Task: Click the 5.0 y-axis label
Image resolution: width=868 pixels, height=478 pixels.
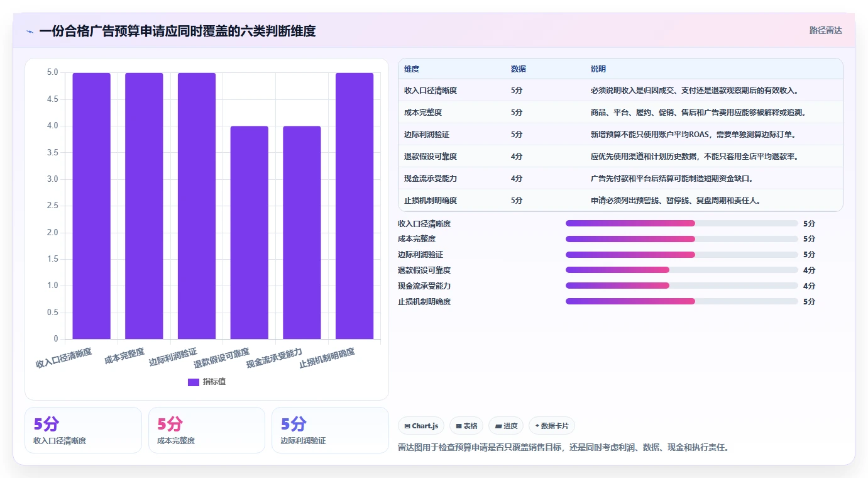Action: [x=52, y=73]
